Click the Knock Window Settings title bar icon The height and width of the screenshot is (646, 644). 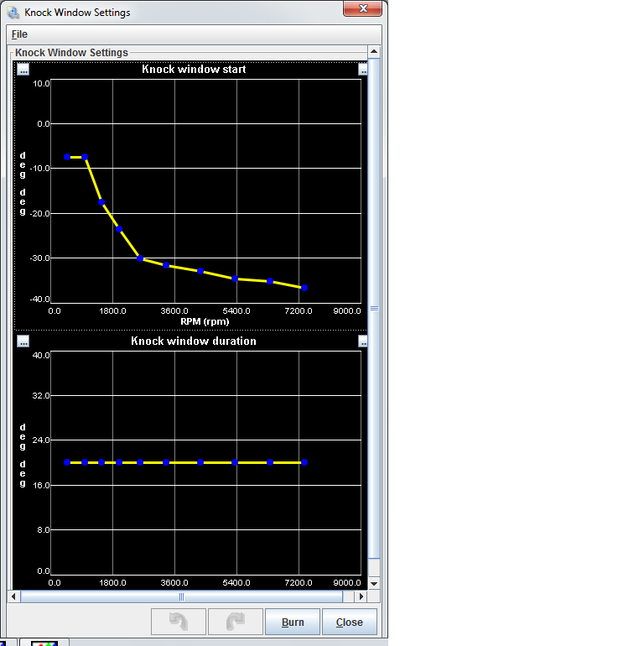(x=13, y=13)
